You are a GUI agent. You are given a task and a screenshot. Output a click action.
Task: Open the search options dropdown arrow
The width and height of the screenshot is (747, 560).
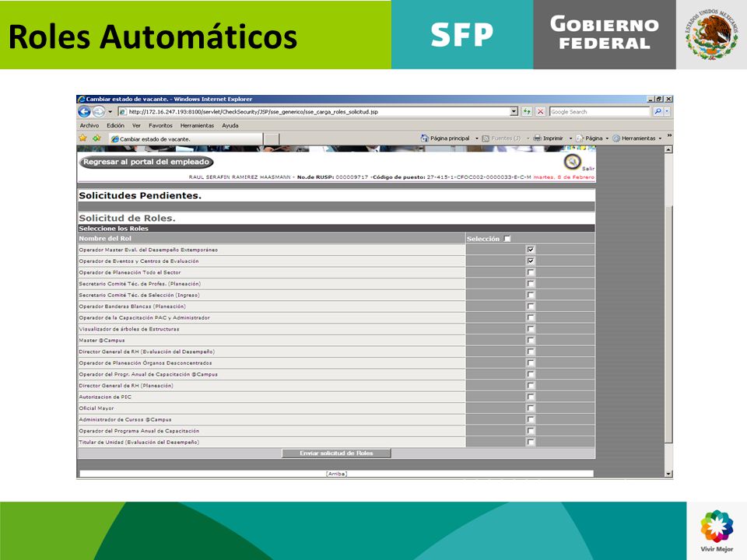(x=667, y=112)
